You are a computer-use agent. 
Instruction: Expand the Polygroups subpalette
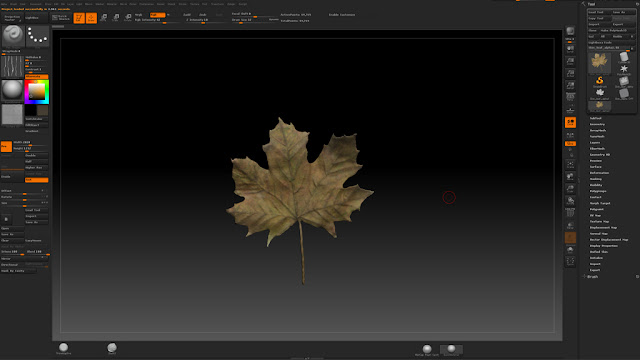(x=598, y=191)
